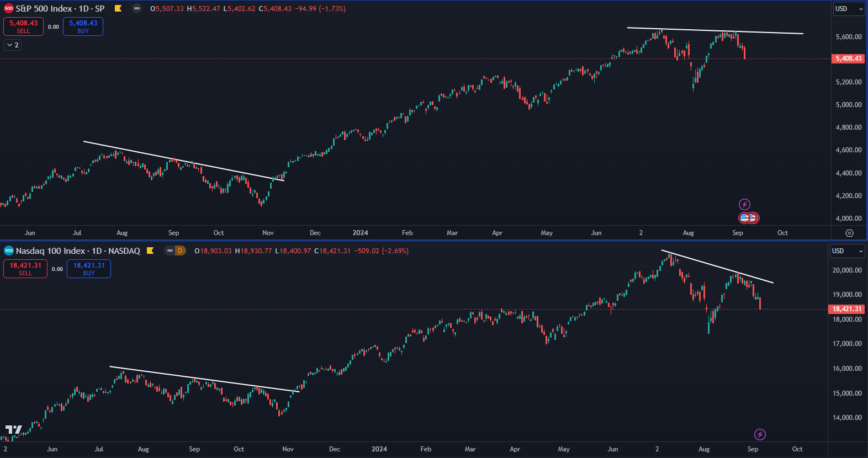This screenshot has width=868, height=458.
Task: Click the 14,000.00 price level on Nasdaq axis
Action: coord(847,417)
